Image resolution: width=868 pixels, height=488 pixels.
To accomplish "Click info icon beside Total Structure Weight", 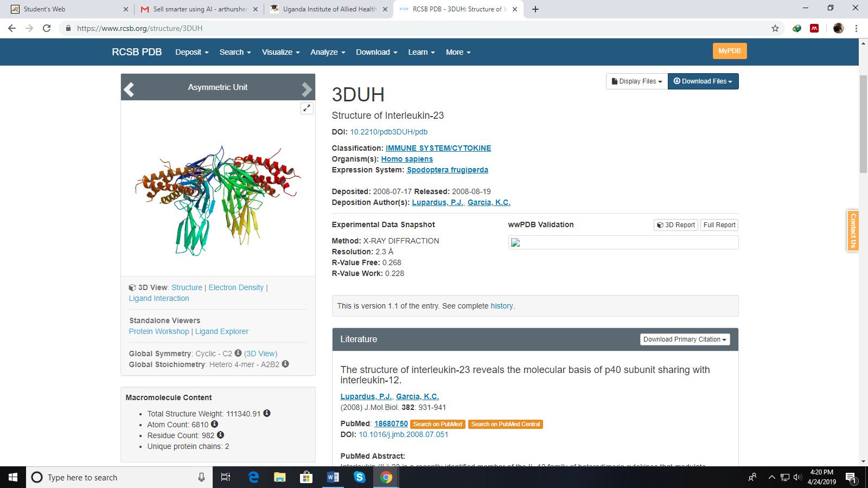I will click(267, 413).
